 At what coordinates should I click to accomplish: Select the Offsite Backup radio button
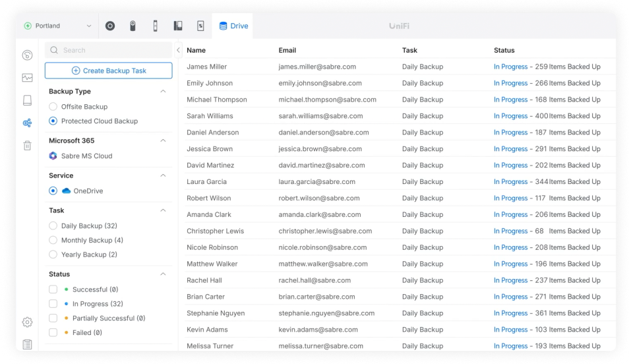click(53, 107)
